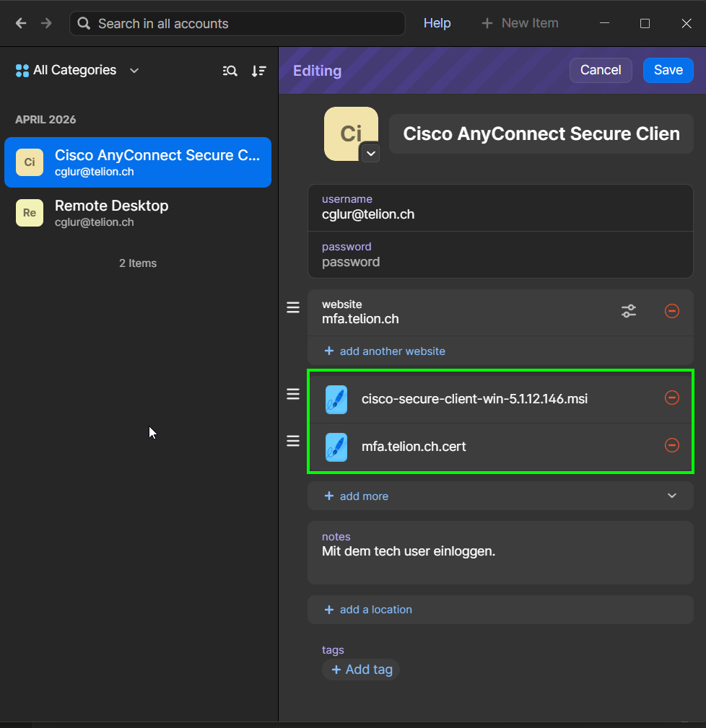Open the list search filter icon
706x728 pixels.
click(230, 71)
